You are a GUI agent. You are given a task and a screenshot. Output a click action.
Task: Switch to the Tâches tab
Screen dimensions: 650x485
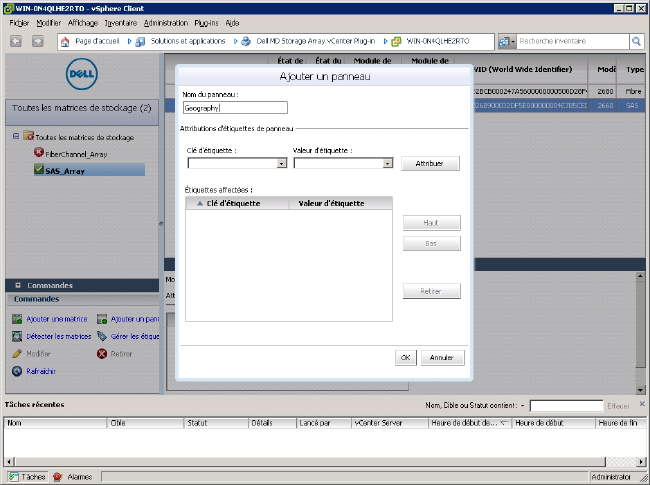click(27, 477)
